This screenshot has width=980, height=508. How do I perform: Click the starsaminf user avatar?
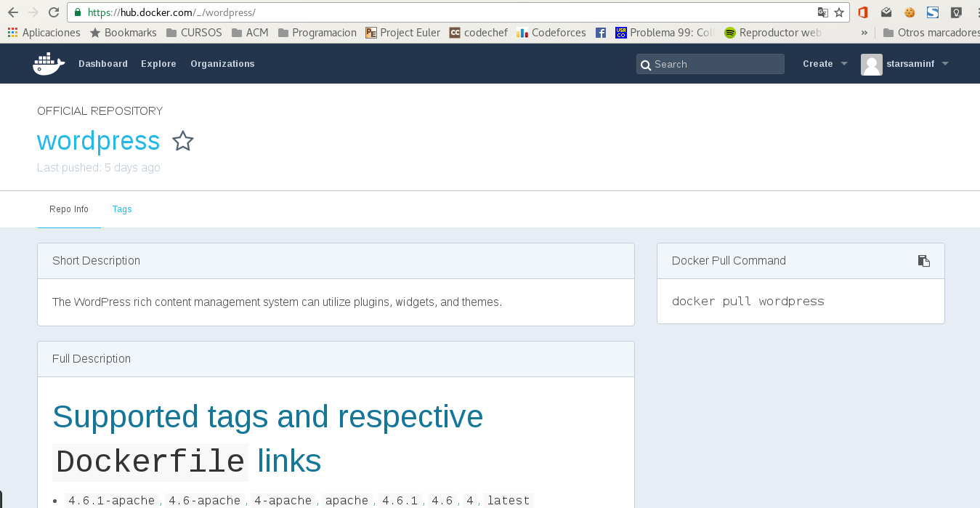coord(872,64)
